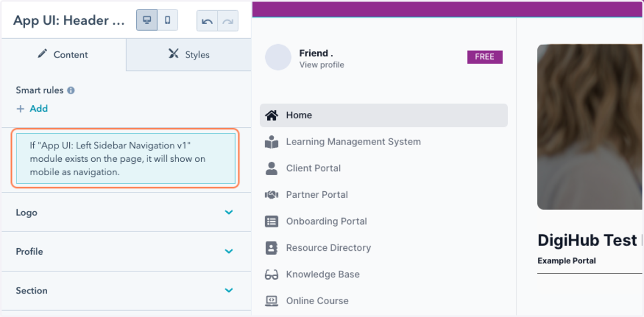Click the Partner Portal handshake icon
The height and width of the screenshot is (317, 644).
(x=272, y=194)
